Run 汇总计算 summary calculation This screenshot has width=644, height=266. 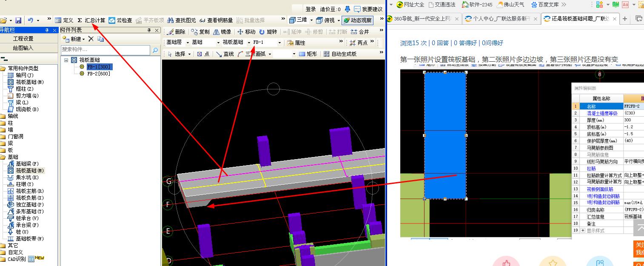(x=91, y=20)
